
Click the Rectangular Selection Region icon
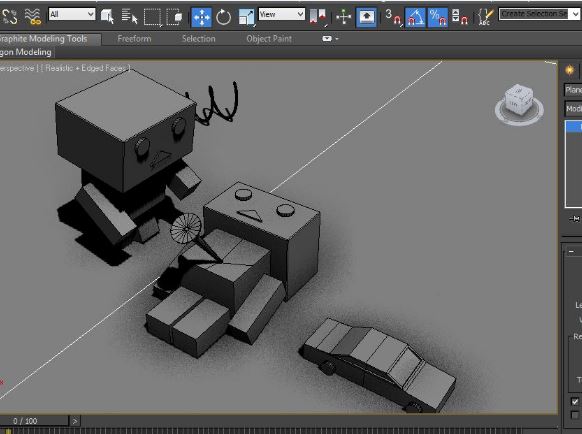tap(153, 17)
